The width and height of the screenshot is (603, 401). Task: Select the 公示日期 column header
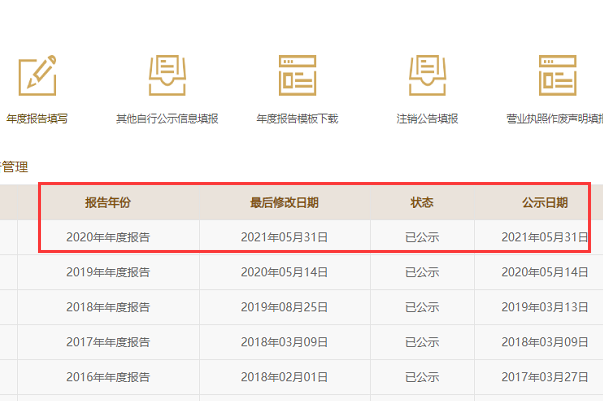coord(545,203)
